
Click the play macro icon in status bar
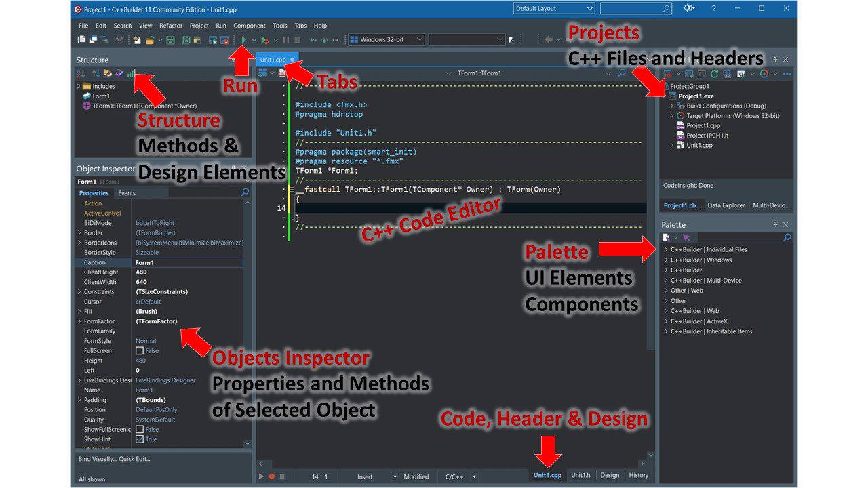click(x=261, y=476)
